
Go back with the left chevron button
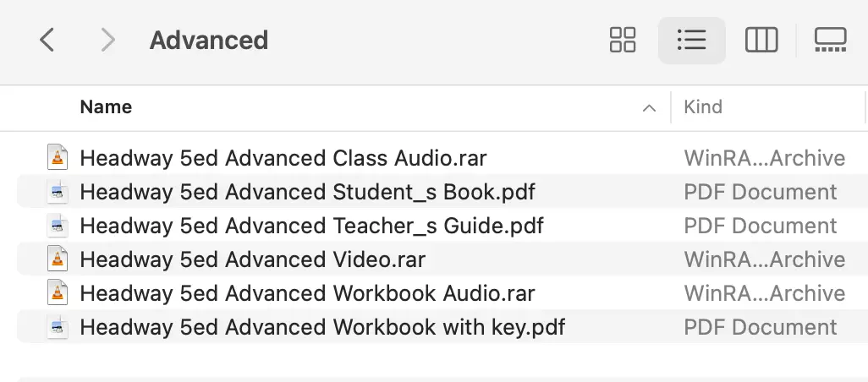point(47,41)
